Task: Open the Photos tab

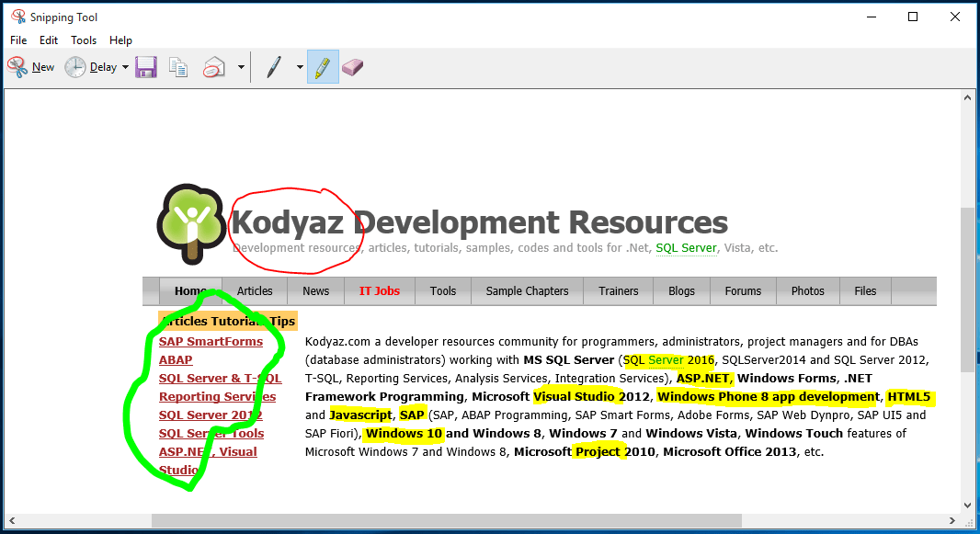Action: pyautogui.click(x=807, y=291)
